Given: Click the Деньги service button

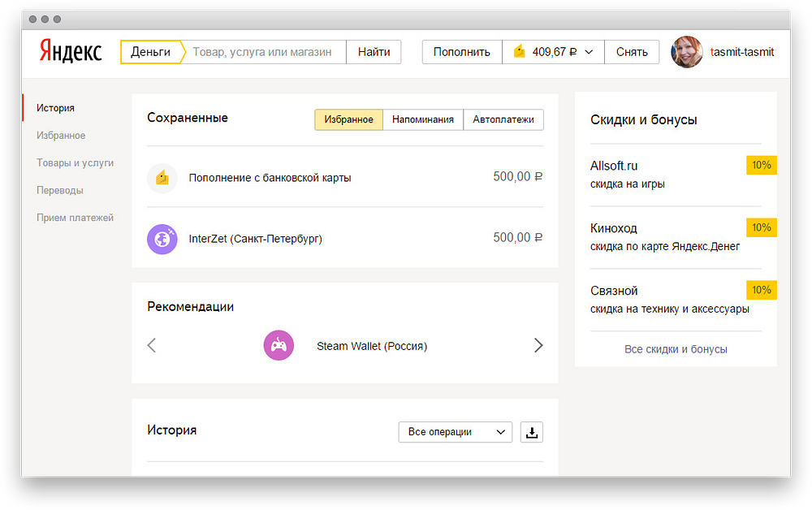Looking at the screenshot, I should (x=151, y=52).
